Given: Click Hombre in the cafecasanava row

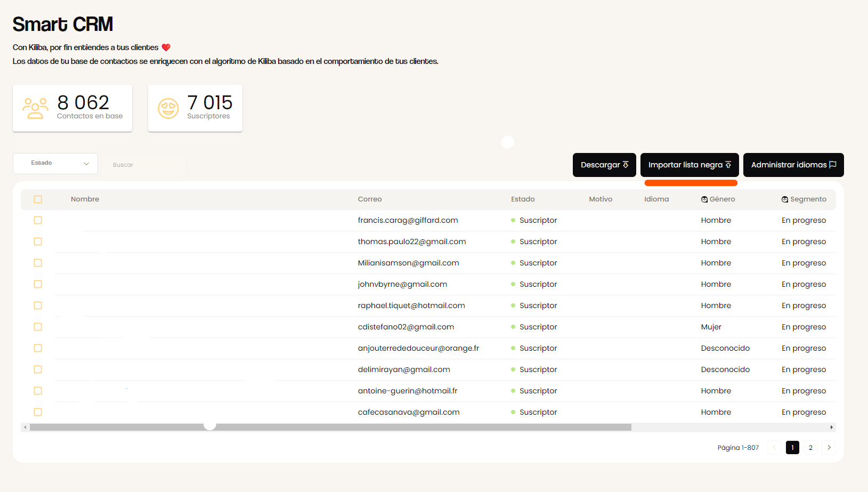Looking at the screenshot, I should [x=716, y=412].
